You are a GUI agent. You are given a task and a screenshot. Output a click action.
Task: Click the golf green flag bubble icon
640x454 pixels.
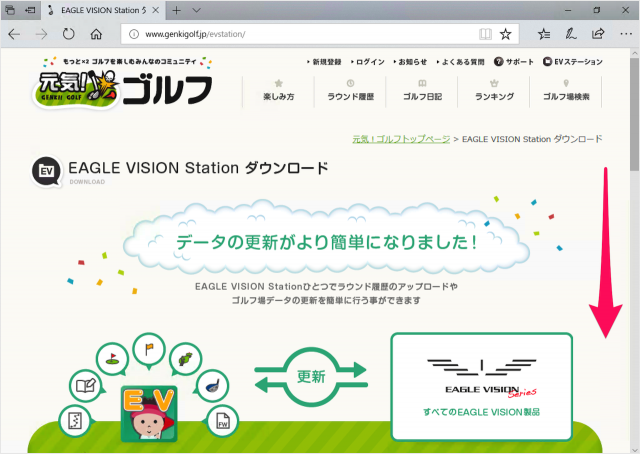pyautogui.click(x=112, y=359)
